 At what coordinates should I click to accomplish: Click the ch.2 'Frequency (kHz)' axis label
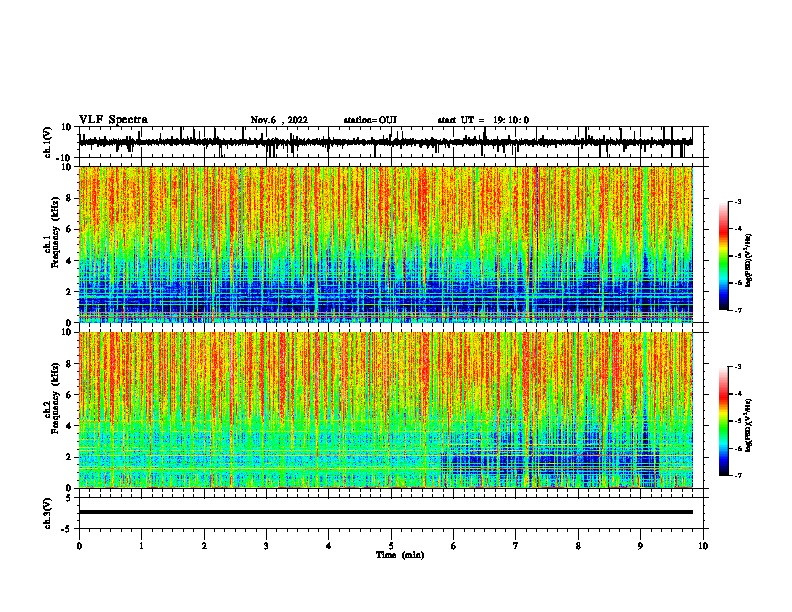(x=54, y=398)
